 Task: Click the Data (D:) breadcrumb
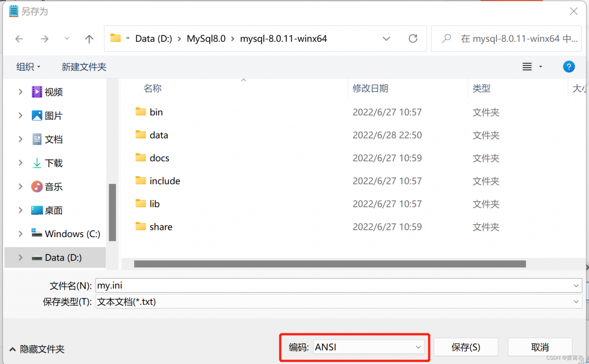(x=153, y=39)
